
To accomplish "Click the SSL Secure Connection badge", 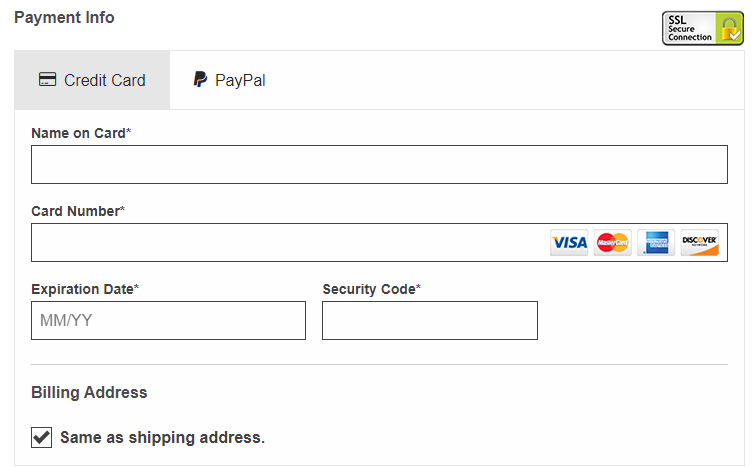I will tap(702, 28).
